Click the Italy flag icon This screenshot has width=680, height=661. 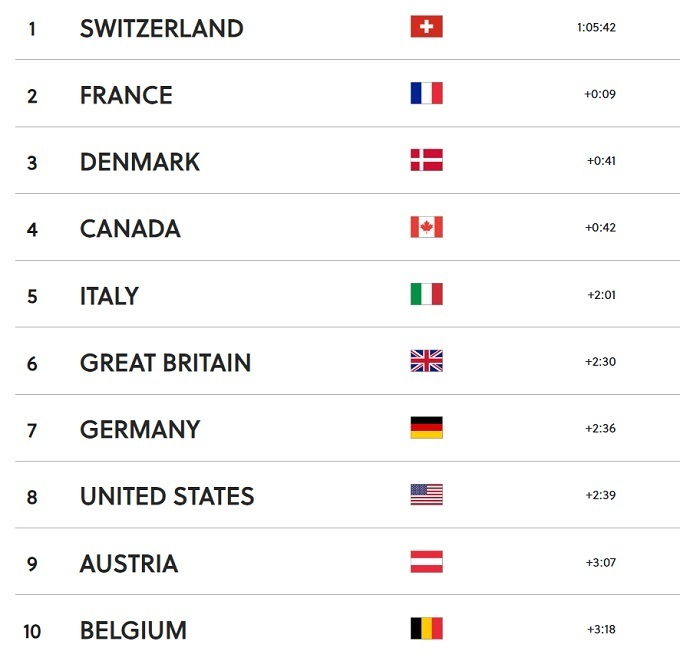426,295
